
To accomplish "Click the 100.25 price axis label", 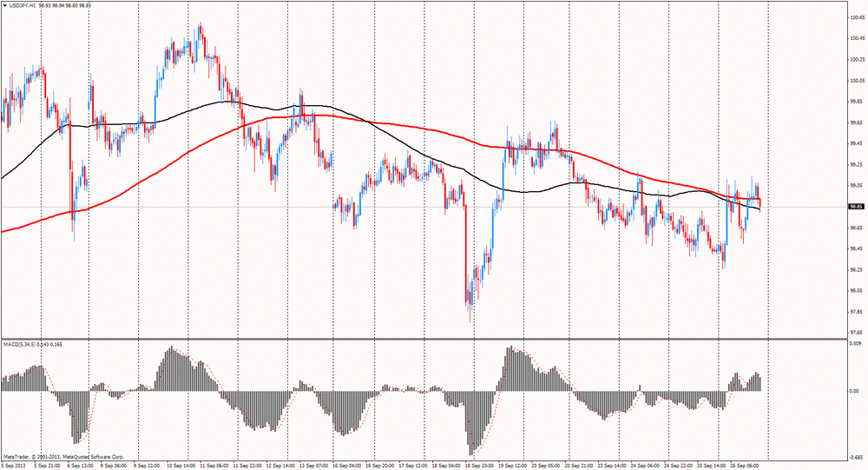I will coord(858,59).
